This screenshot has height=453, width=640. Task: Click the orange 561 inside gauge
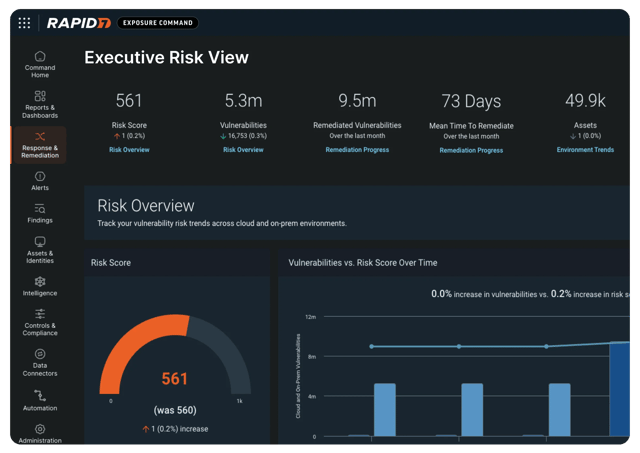click(x=175, y=379)
